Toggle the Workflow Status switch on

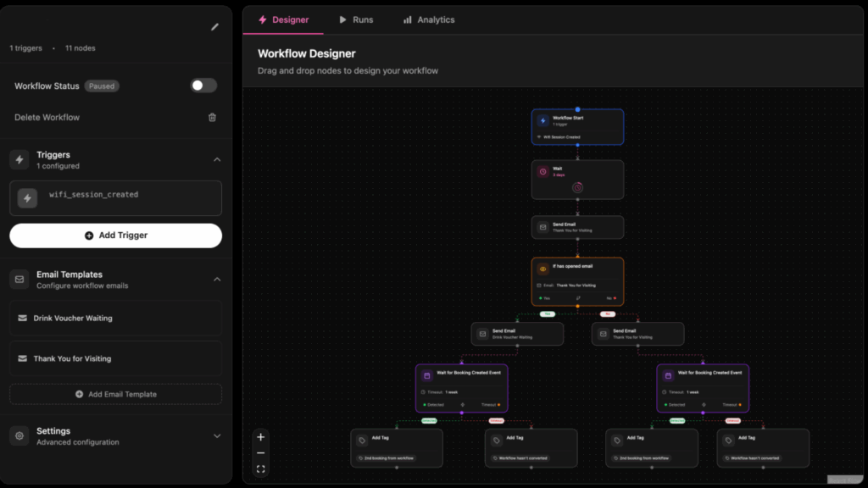tap(203, 86)
